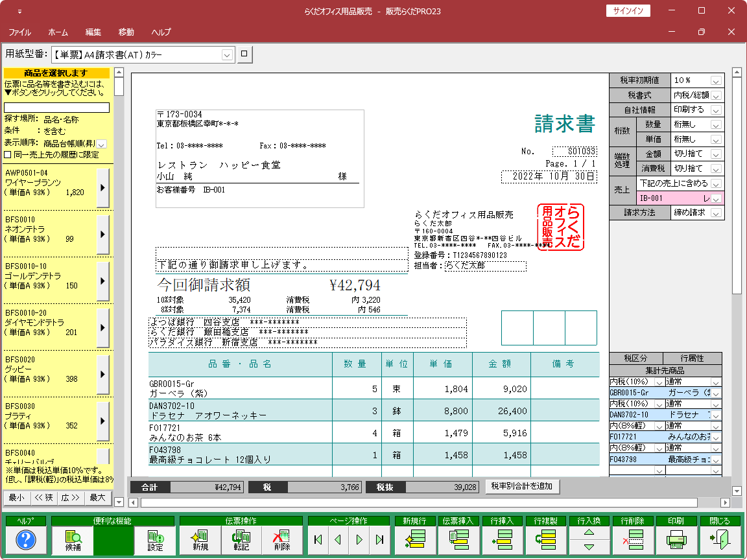Open the 請求方法 締め請求 dropdown
The image size is (747, 560).
(716, 213)
